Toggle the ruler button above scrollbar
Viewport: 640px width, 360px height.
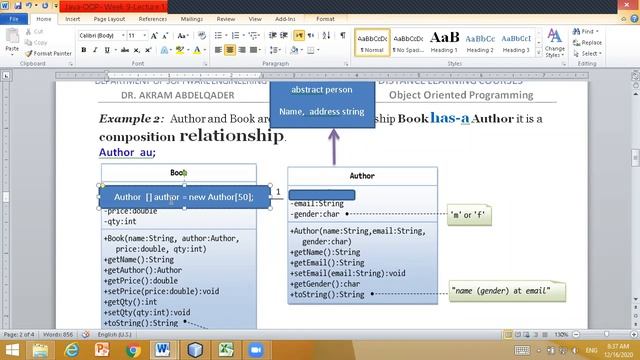[x=635, y=76]
